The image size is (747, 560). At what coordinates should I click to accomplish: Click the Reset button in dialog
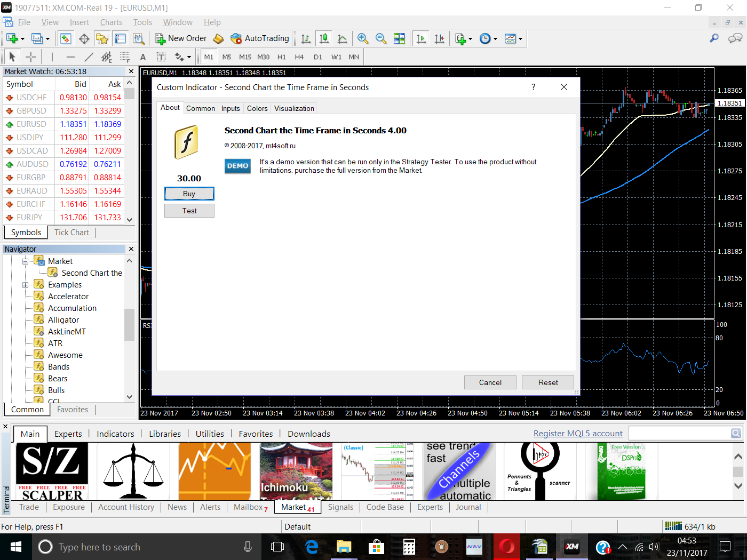coord(548,382)
